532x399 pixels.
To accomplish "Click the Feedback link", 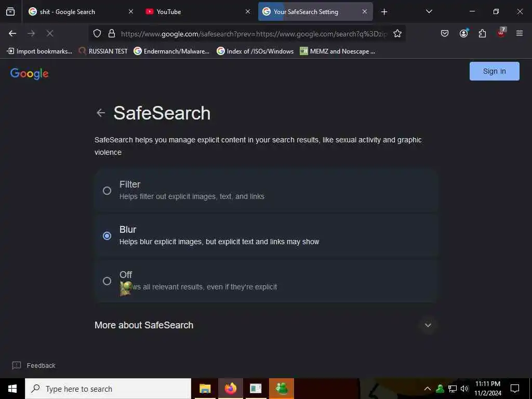I will point(34,365).
